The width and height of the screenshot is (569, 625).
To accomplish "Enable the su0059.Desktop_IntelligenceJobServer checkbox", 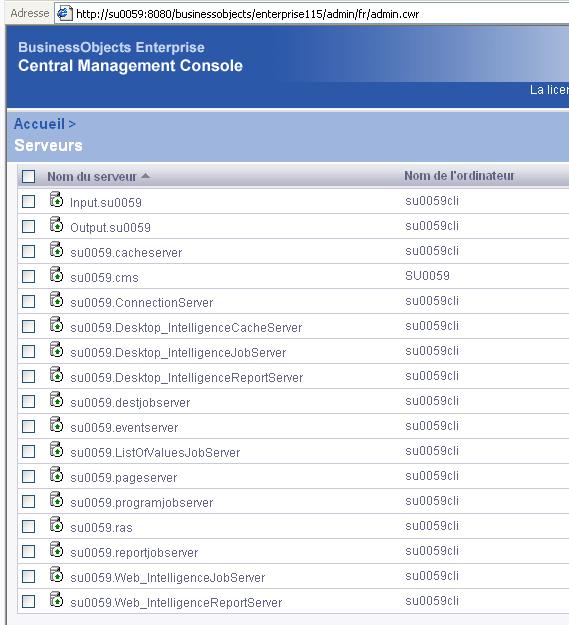I will (29, 352).
